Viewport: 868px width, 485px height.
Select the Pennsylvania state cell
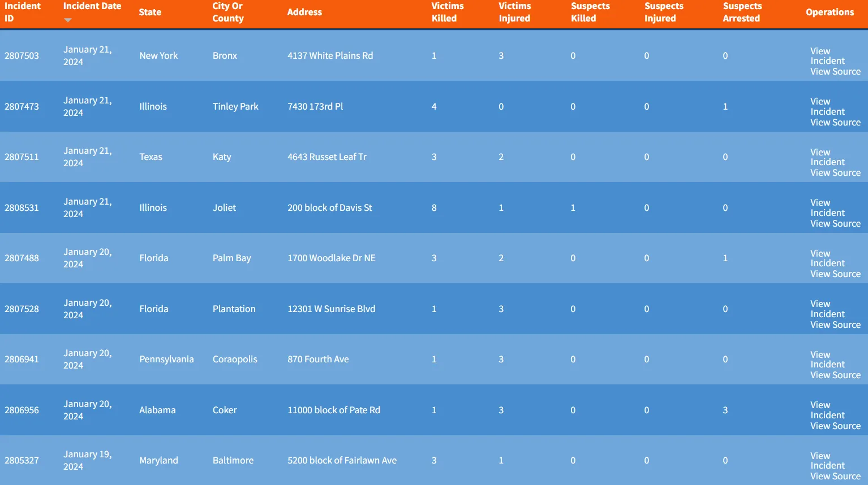click(166, 359)
